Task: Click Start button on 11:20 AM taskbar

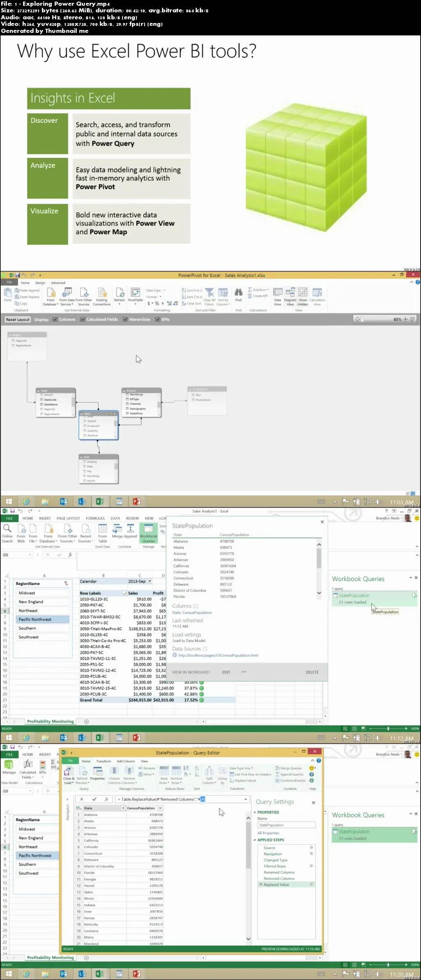Action: coord(9,973)
